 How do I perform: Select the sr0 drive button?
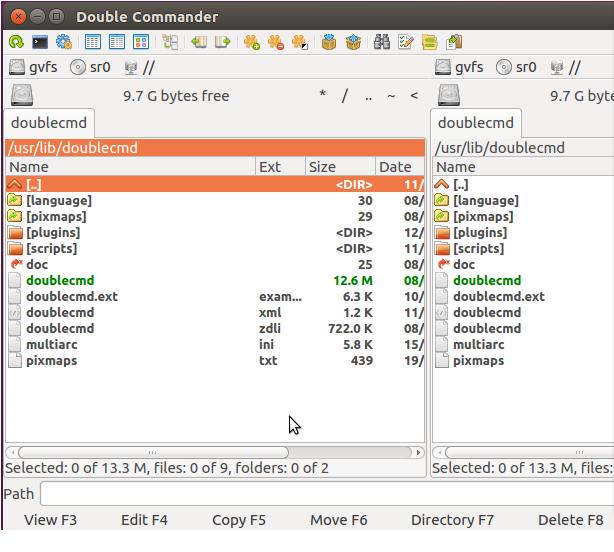90,68
